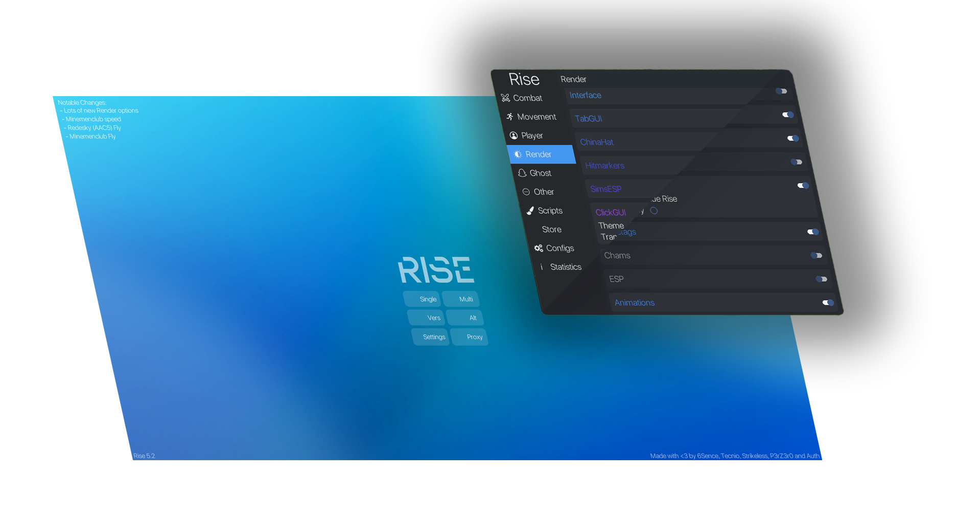Select the Combat crossed-swords icon
980x518 pixels.
[x=506, y=98]
